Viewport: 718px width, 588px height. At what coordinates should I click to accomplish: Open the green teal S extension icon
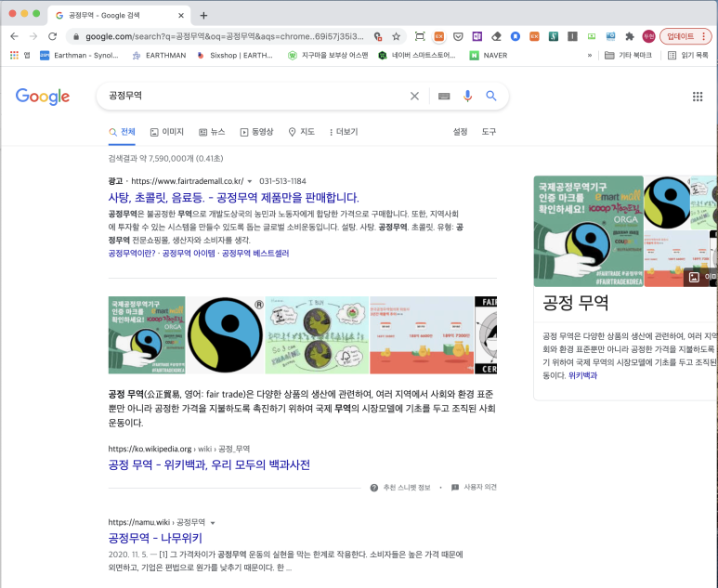tap(554, 36)
